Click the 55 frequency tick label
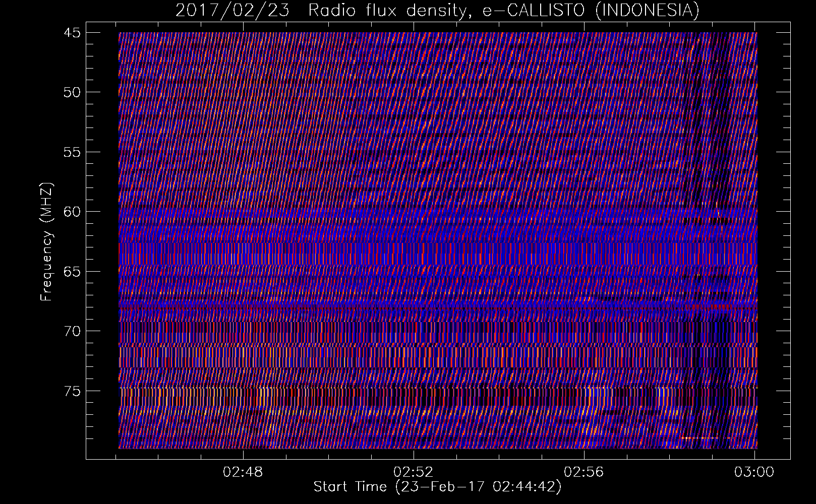This screenshot has width=816, height=504. coord(72,152)
